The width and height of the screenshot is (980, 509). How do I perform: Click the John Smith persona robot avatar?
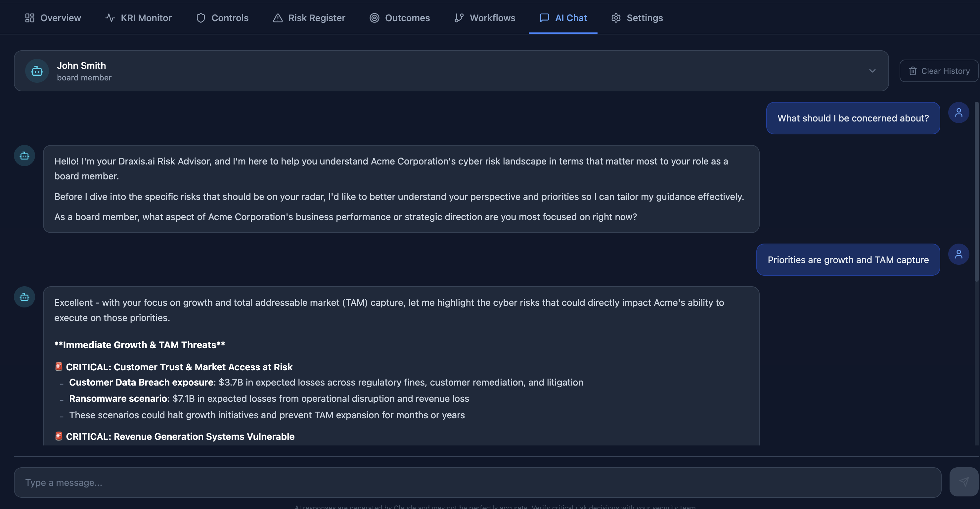tap(37, 71)
